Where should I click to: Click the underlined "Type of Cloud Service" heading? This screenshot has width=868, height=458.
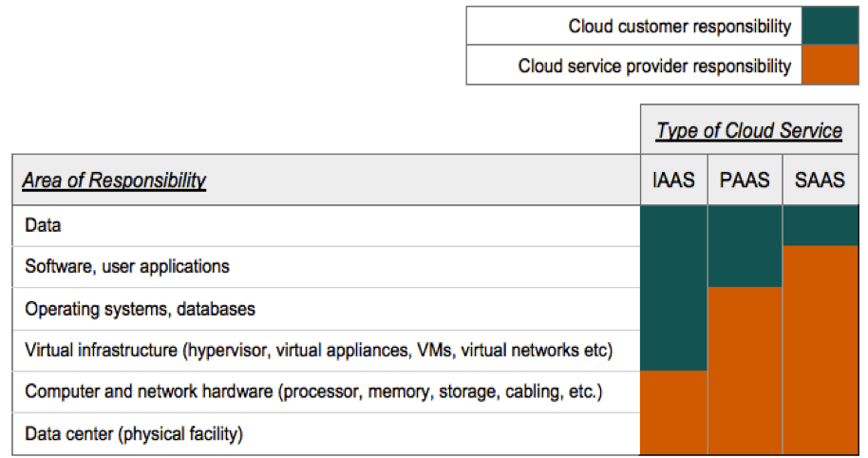click(748, 131)
